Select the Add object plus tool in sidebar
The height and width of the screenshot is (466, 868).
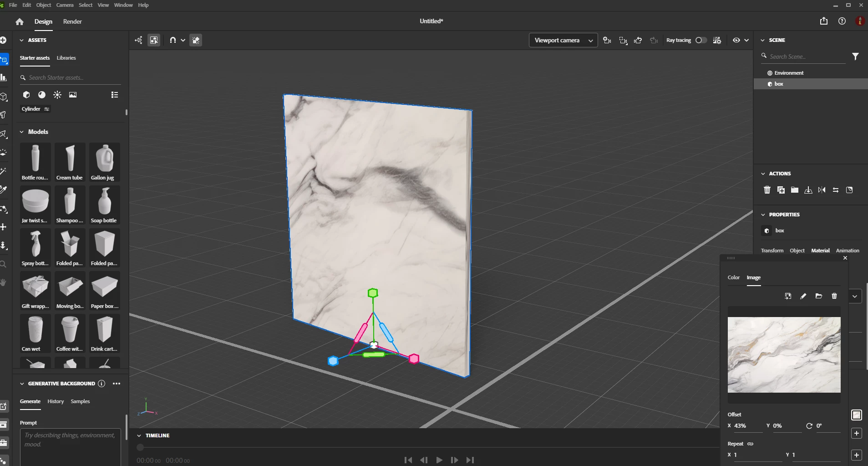pos(3,40)
